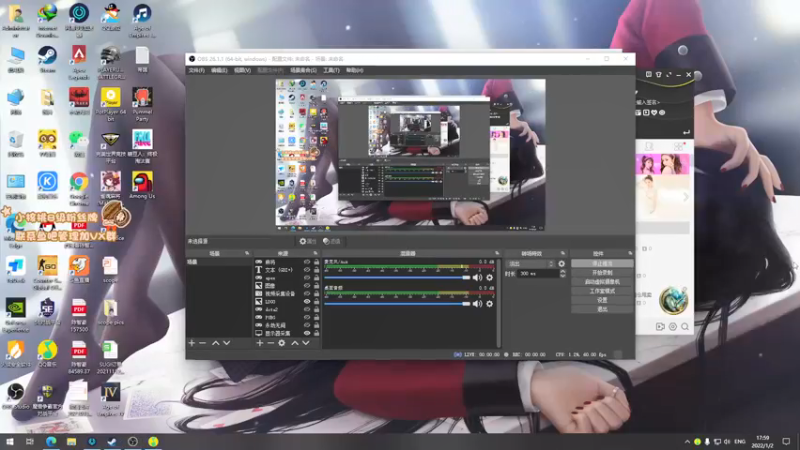
Task: Open the 工具(T) menu
Action: tap(331, 70)
